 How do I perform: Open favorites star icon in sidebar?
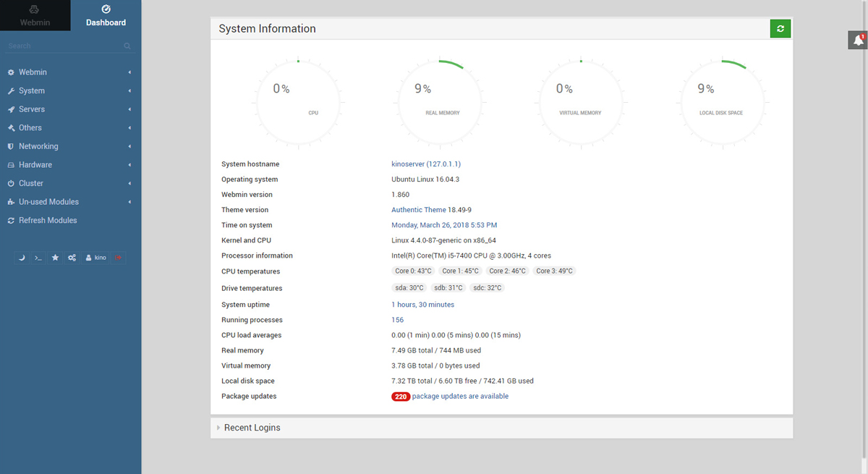coord(55,258)
